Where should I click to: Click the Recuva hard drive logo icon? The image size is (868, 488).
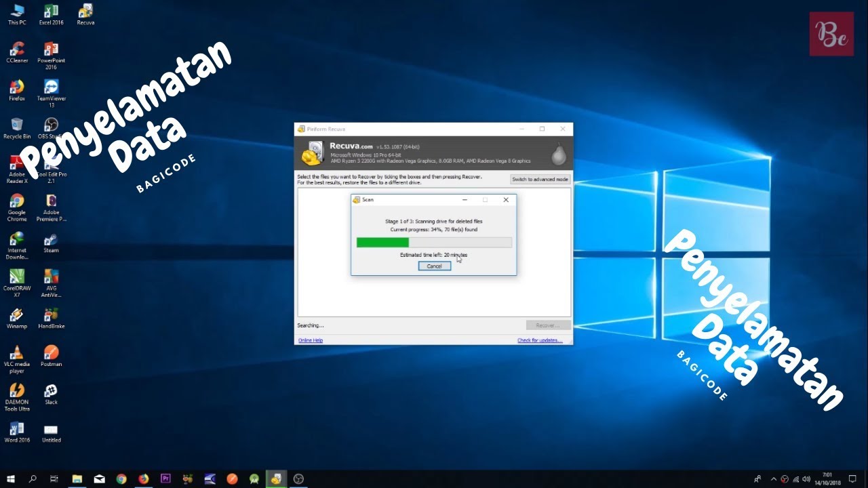[313, 153]
